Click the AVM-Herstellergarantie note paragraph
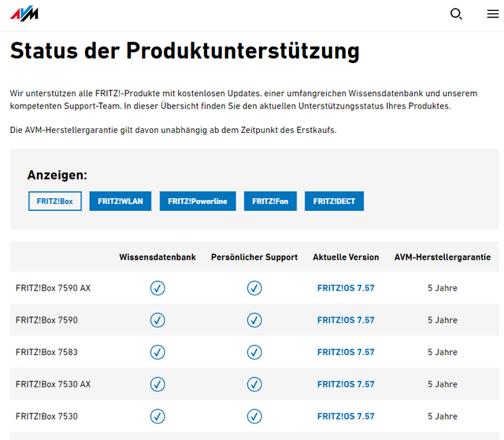The image size is (504, 440). 173,130
